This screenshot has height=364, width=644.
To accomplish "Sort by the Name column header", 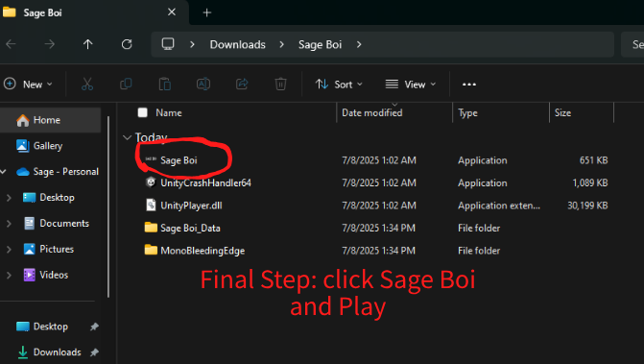I will click(169, 113).
